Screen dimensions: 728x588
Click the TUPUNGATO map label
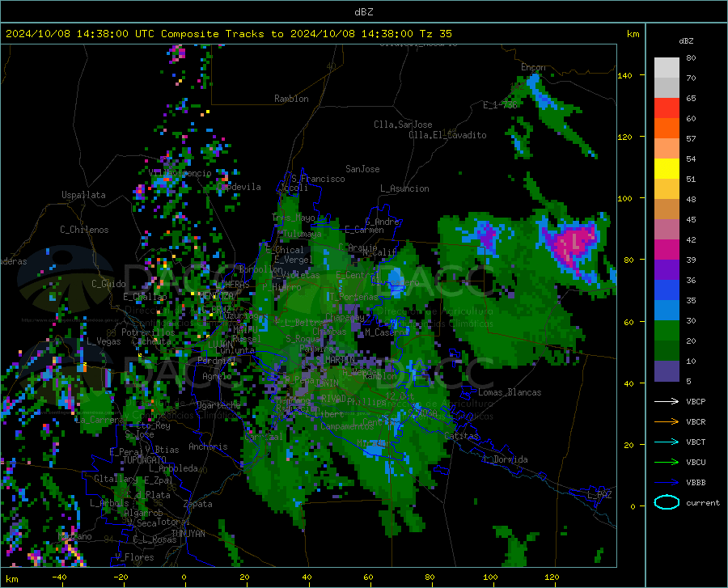[145, 460]
